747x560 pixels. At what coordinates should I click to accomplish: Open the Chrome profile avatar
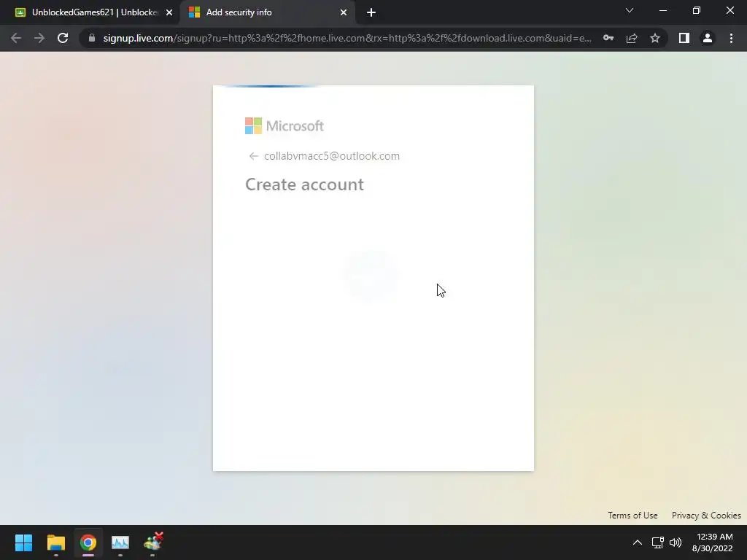click(x=708, y=38)
